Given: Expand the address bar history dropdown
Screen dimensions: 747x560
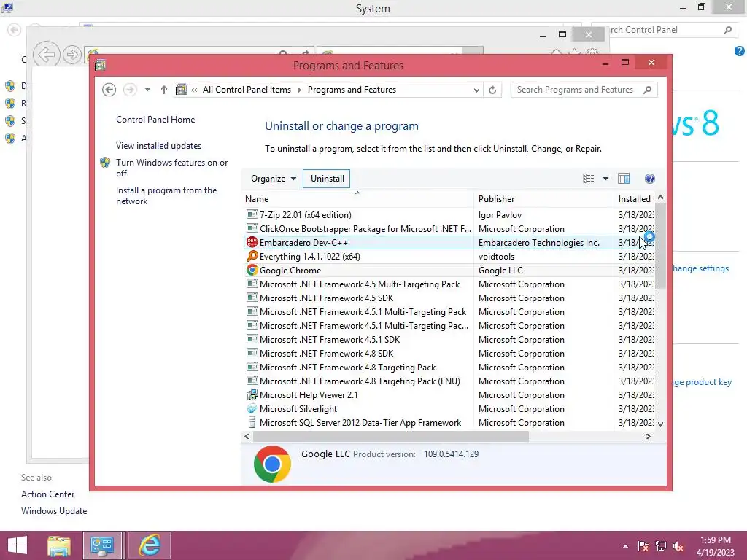Looking at the screenshot, I should (476, 90).
